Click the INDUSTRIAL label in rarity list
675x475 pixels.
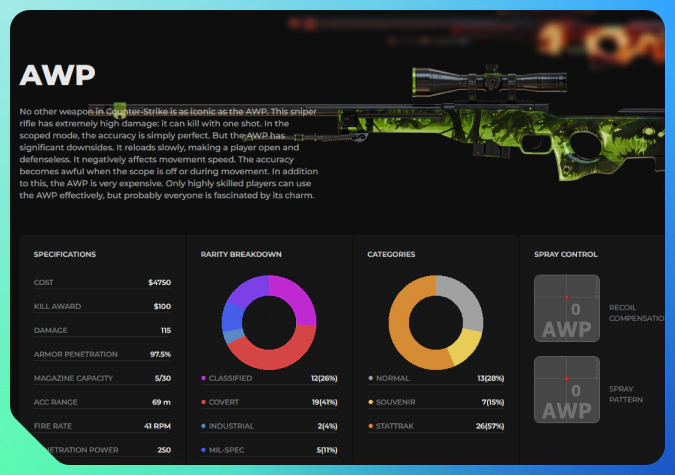pos(231,426)
